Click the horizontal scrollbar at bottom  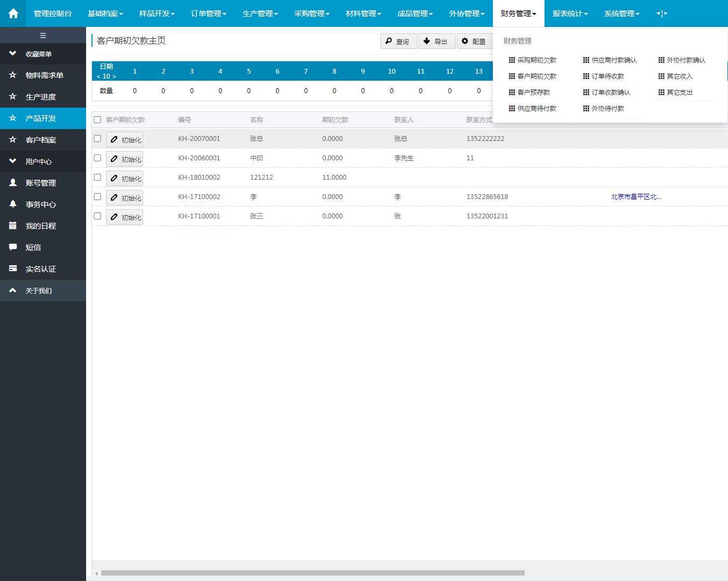coord(312,573)
